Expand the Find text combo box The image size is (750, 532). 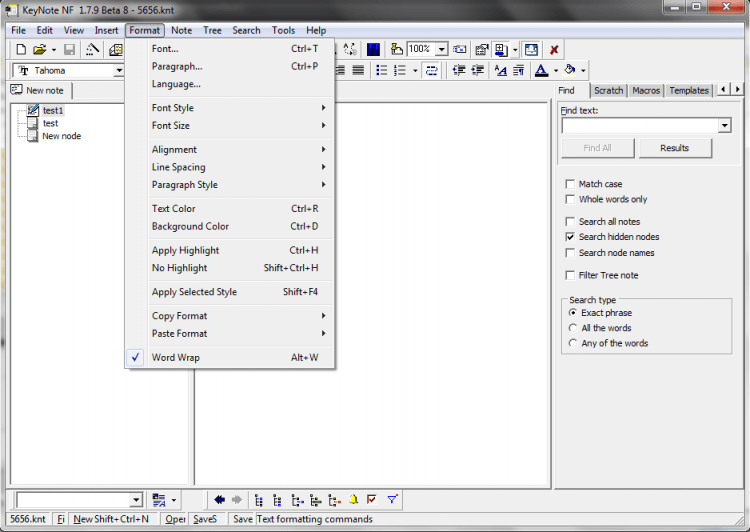(725, 126)
